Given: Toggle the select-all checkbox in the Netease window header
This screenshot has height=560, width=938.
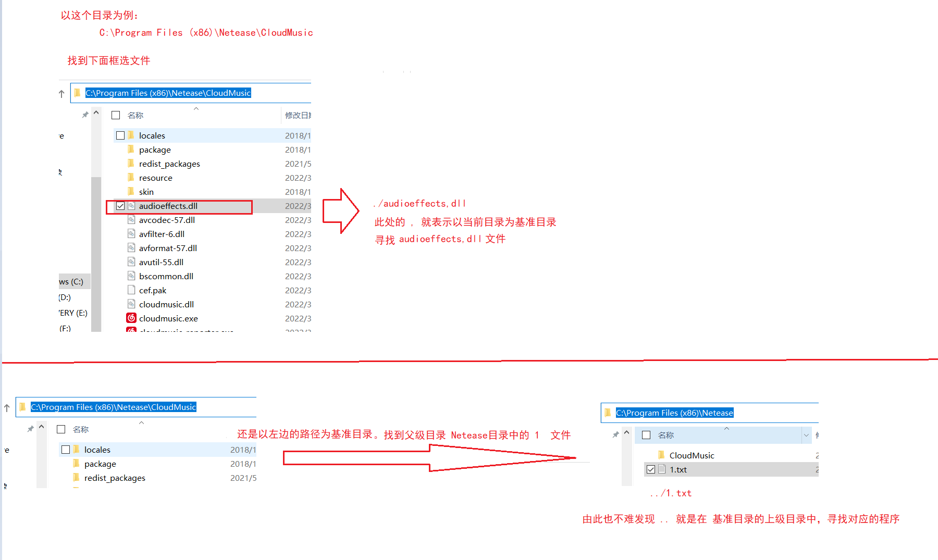Looking at the screenshot, I should tap(646, 435).
